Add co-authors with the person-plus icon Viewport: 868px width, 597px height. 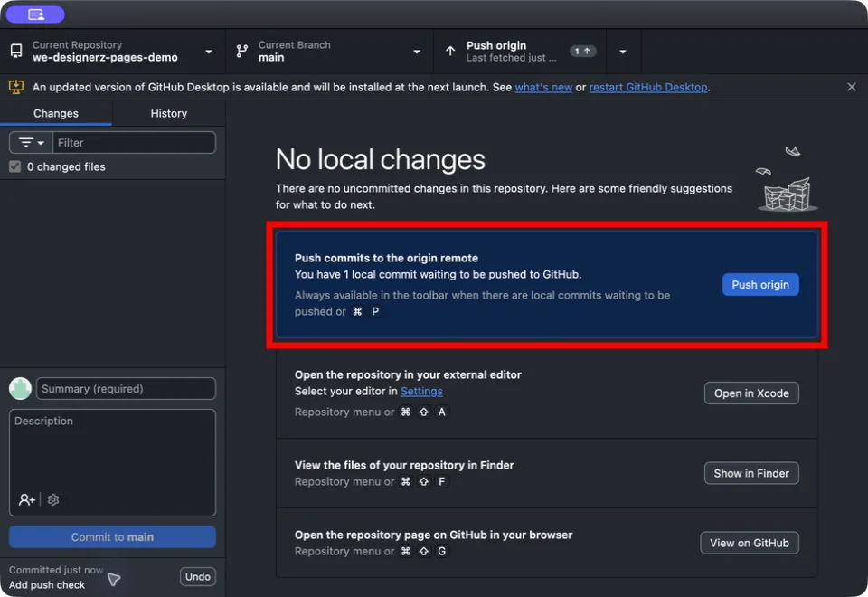click(x=26, y=499)
